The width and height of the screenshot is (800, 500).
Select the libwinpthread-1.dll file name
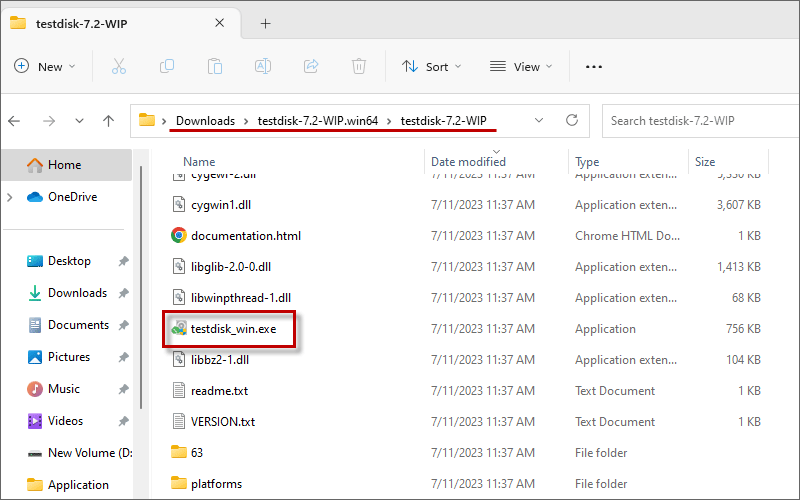pos(241,298)
